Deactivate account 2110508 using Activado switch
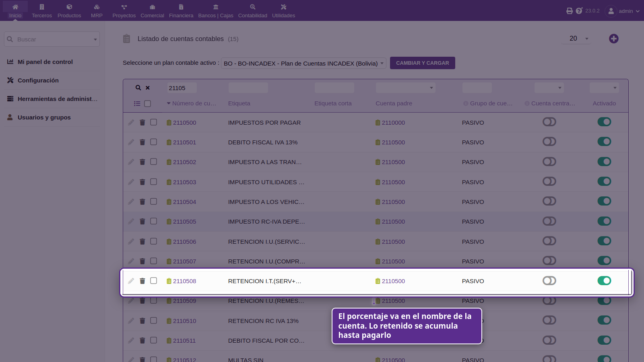The width and height of the screenshot is (644, 362). tap(604, 280)
